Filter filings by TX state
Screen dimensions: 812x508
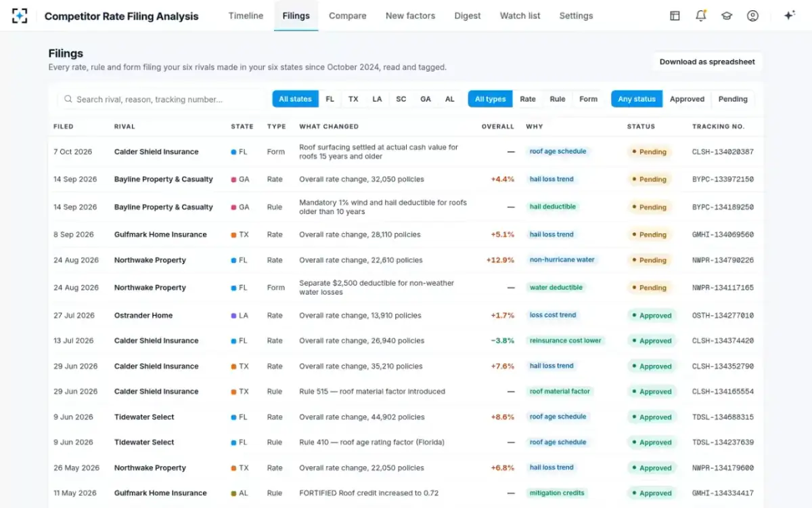click(353, 99)
